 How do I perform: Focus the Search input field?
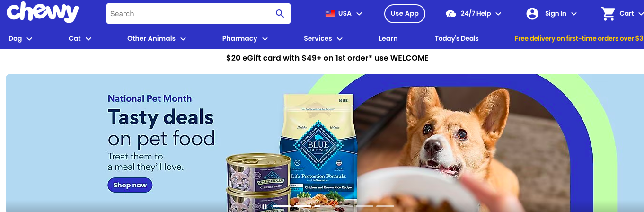click(x=190, y=13)
